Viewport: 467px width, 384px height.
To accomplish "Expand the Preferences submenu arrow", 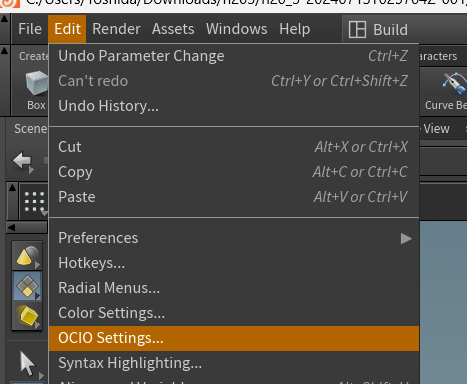I will (406, 238).
